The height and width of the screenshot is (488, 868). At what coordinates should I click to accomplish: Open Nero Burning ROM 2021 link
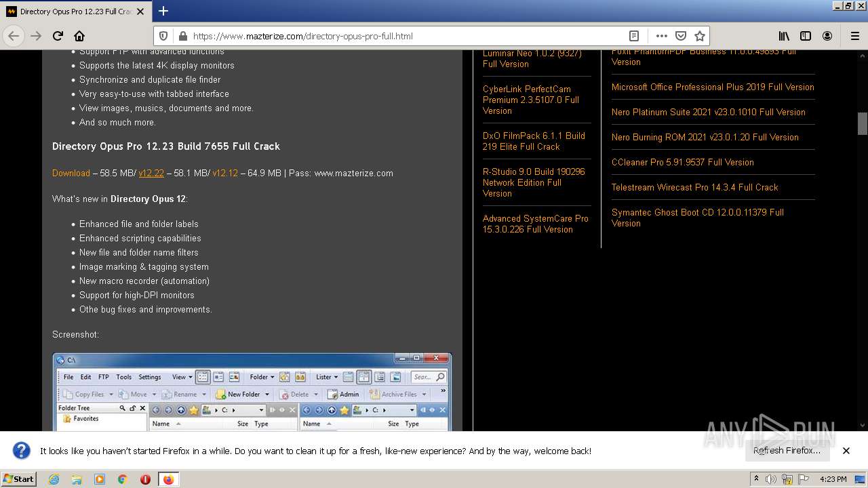(x=705, y=137)
